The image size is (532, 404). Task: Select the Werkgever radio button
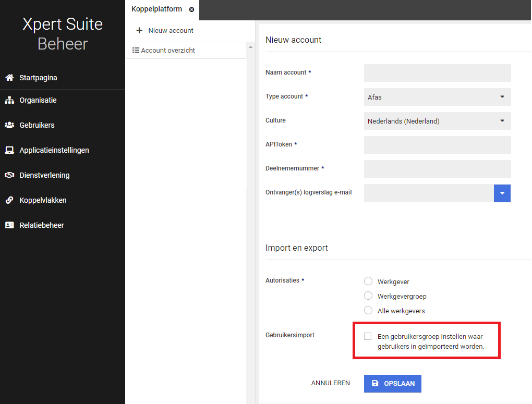368,281
